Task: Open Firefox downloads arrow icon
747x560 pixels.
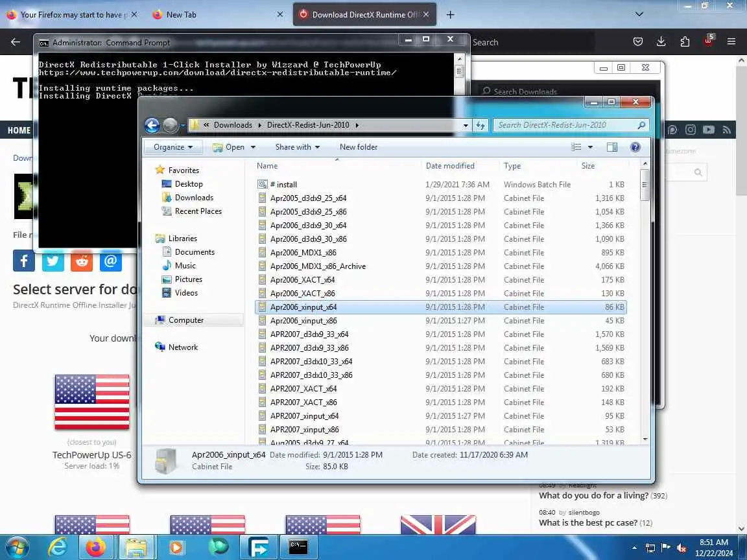Action: coord(661,42)
